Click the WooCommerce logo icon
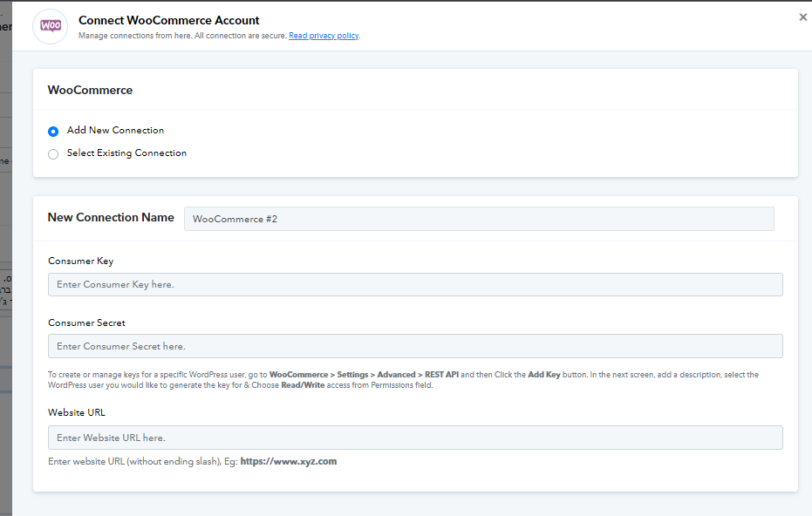Viewport: 812px width, 516px height. coord(51,26)
